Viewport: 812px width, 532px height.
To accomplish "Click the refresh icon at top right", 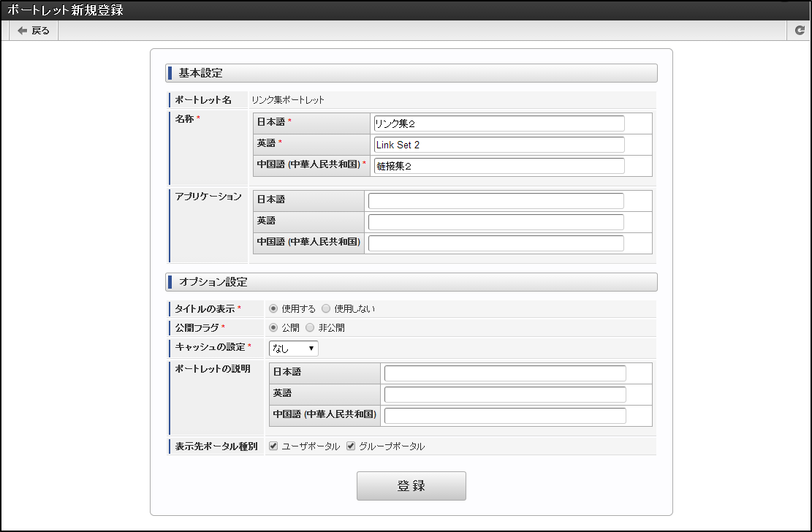I will coord(800,31).
